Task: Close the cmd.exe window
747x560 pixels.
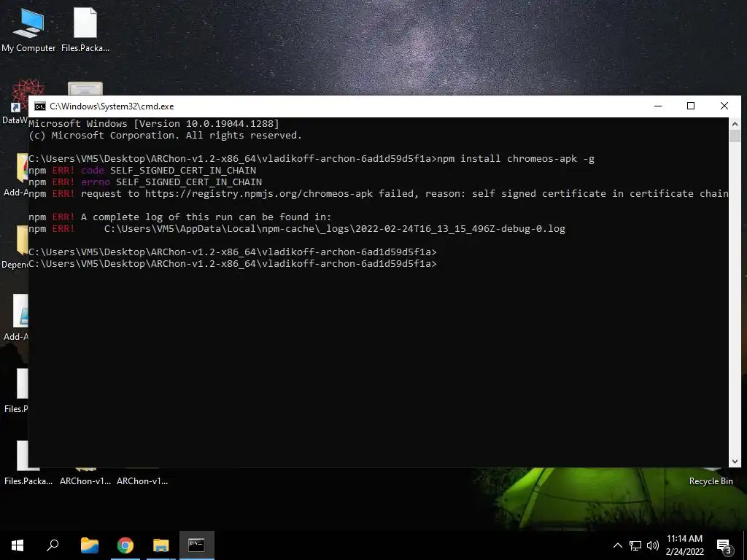Action: tap(724, 106)
